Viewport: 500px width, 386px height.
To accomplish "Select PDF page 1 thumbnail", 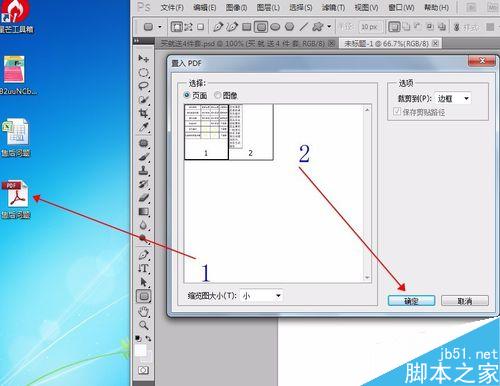I will [x=206, y=132].
